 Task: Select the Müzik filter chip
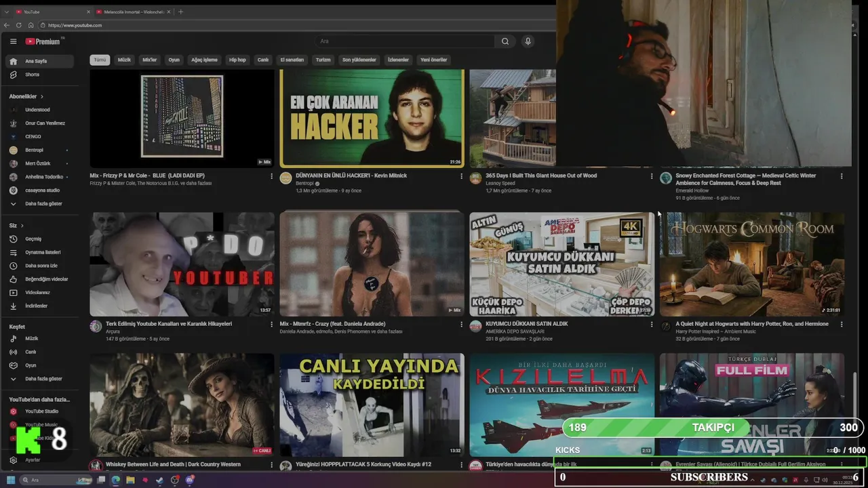(x=124, y=60)
